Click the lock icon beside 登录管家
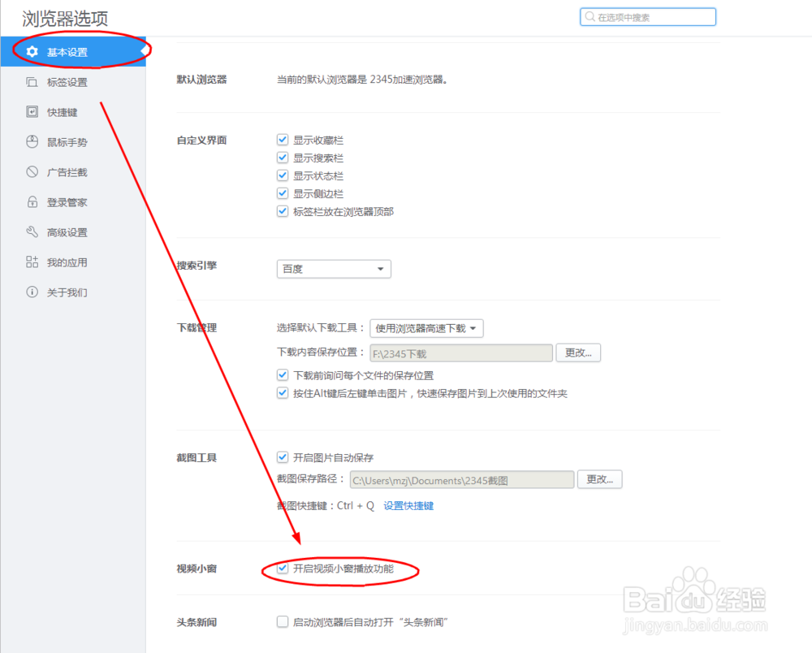 coord(32,202)
